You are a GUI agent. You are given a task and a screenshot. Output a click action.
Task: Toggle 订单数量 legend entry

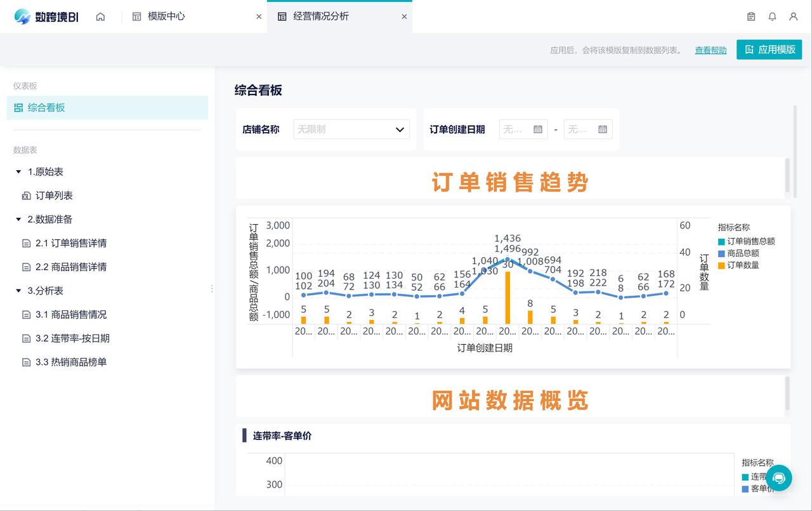click(x=738, y=265)
